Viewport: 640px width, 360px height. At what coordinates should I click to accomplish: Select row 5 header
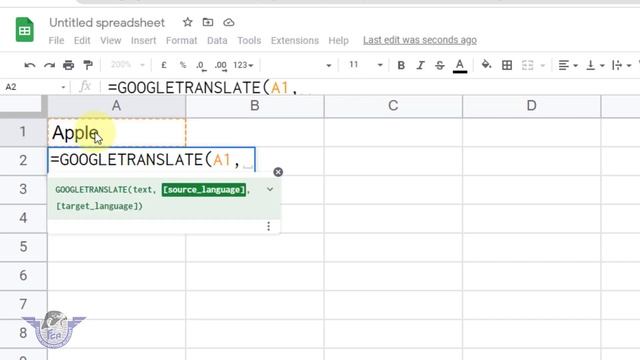(23, 247)
